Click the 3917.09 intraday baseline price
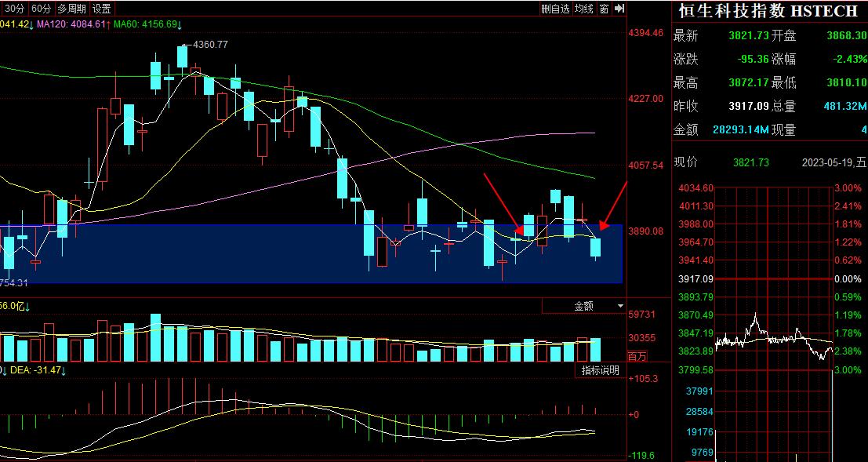Viewport: 868px width, 462px height. 695,279
